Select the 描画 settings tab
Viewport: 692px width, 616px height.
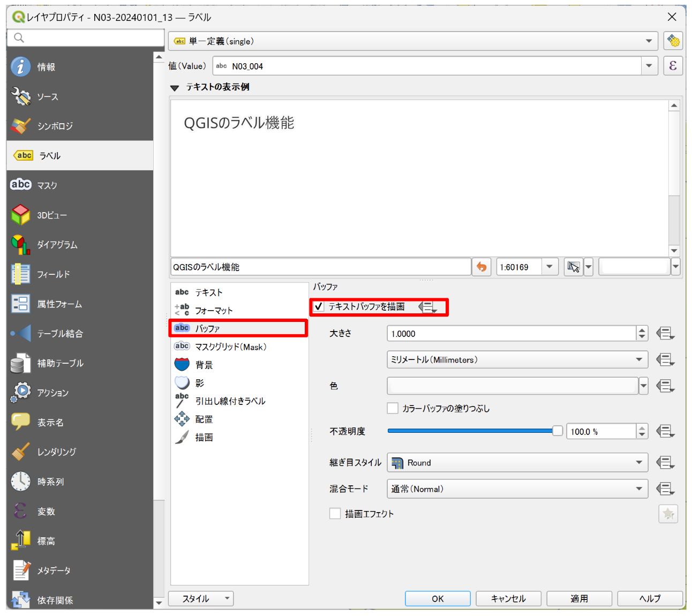coord(239,438)
